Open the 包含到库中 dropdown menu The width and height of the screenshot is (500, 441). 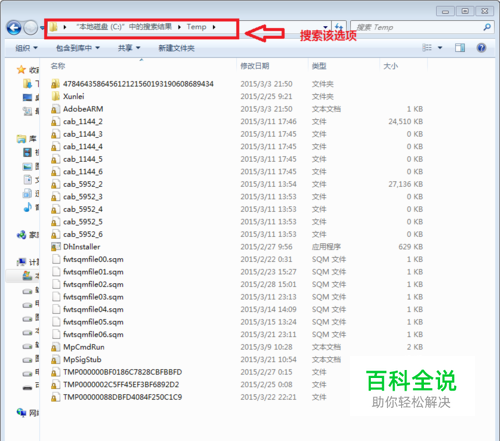click(78, 48)
